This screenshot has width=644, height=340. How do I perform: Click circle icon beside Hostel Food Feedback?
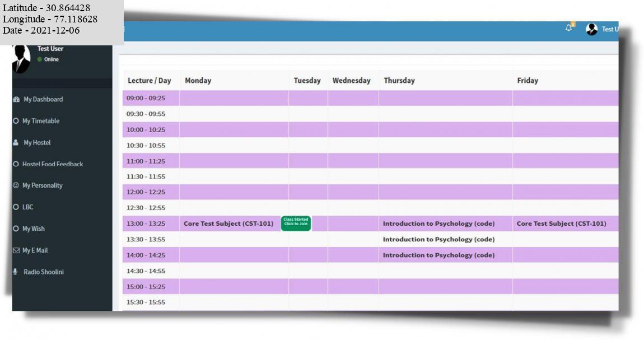coord(16,164)
